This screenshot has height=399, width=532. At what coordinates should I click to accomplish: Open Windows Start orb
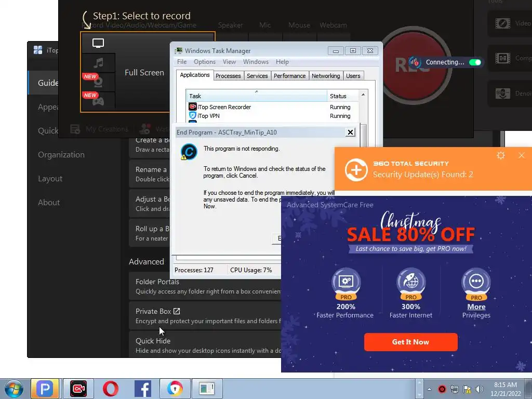tap(14, 389)
